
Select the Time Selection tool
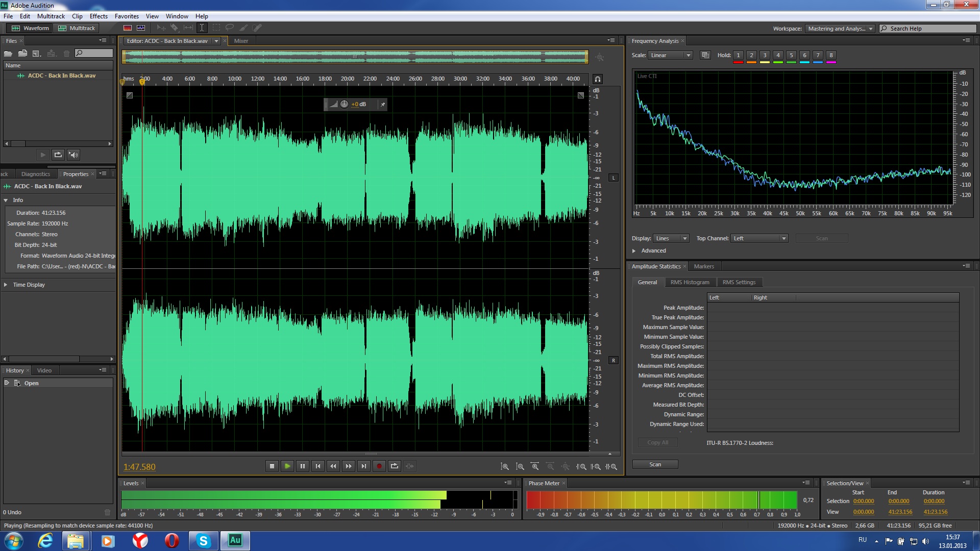202,28
